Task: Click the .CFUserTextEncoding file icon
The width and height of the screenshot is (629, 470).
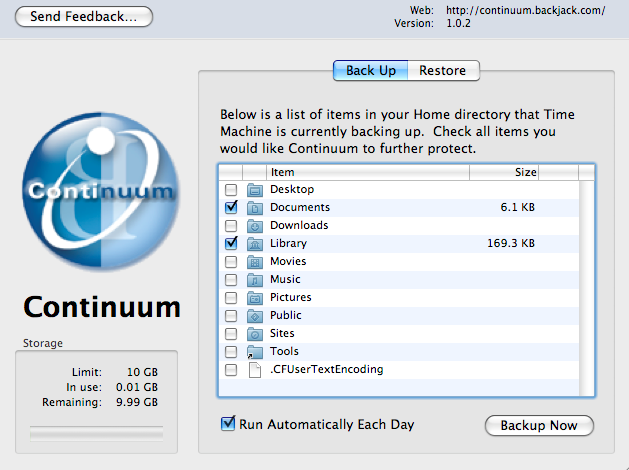Action: click(255, 370)
